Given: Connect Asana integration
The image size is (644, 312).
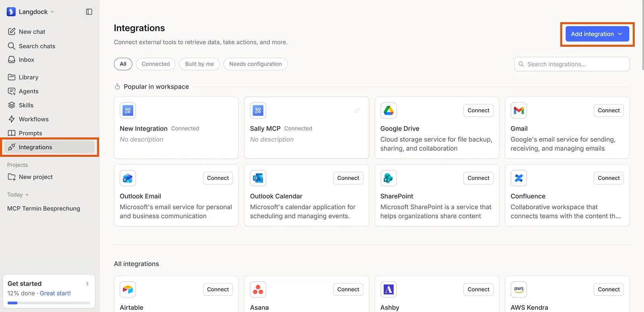Looking at the screenshot, I should [x=348, y=289].
